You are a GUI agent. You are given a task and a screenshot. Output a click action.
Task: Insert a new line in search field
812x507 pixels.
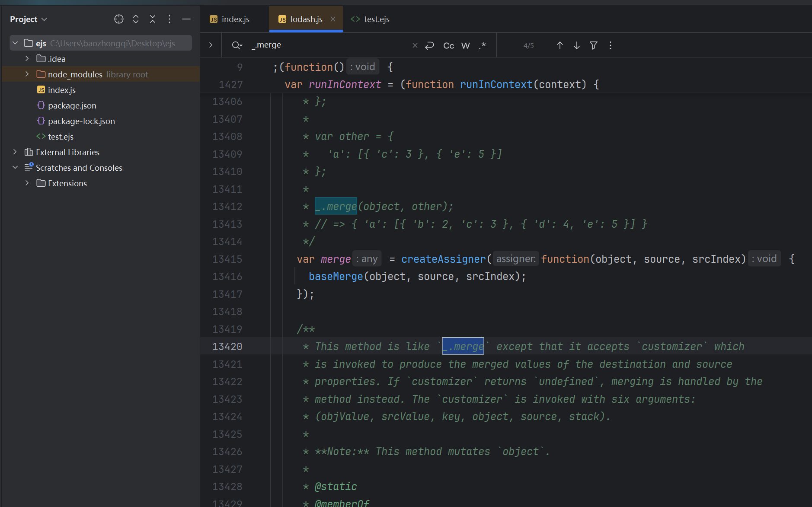click(429, 45)
